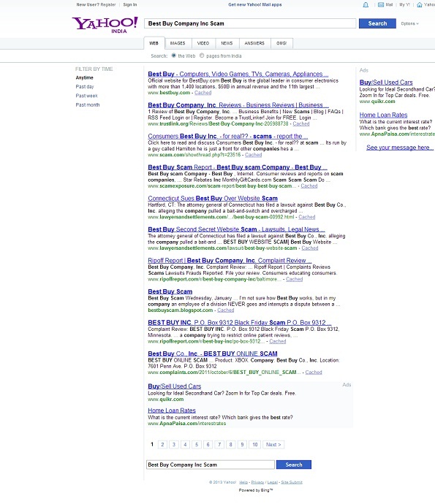Open the Options dropdown
The image size is (435, 504).
point(409,23)
